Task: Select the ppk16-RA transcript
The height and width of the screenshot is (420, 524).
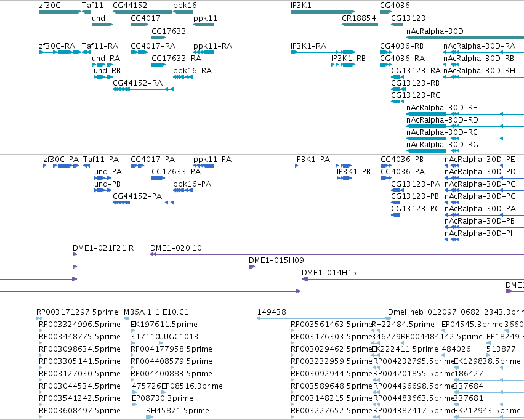Action: [183, 77]
